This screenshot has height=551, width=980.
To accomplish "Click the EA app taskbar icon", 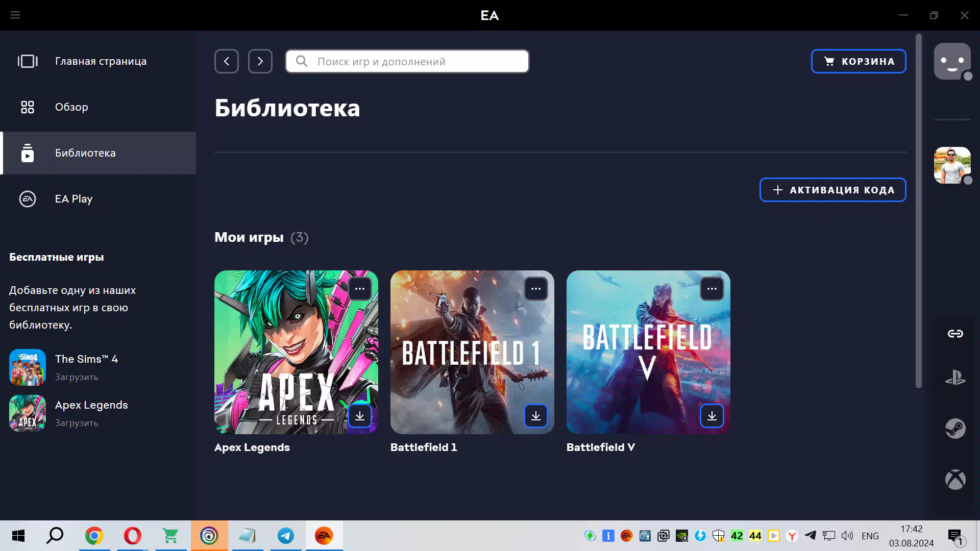I will 324,536.
